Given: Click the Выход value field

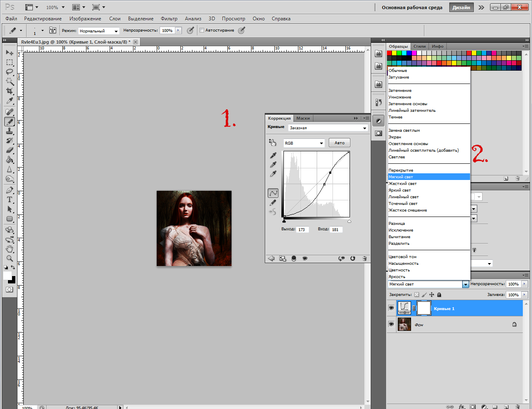Looking at the screenshot, I should (x=303, y=229).
